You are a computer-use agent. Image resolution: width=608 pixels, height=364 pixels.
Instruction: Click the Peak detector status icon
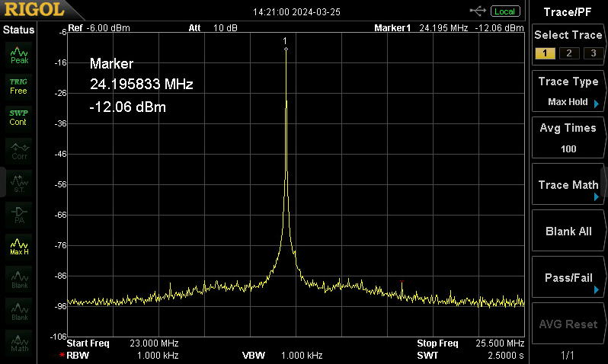tap(19, 54)
